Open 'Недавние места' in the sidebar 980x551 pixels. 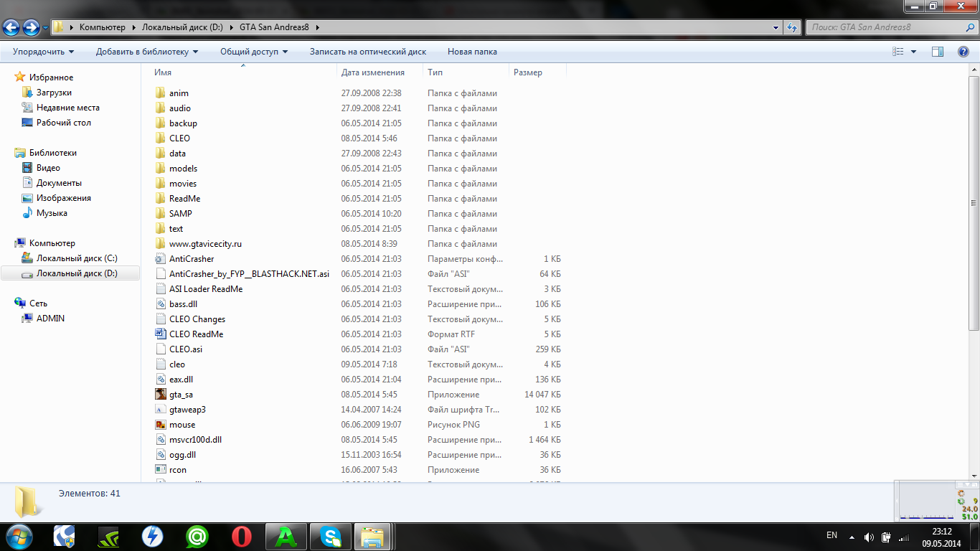(68, 108)
